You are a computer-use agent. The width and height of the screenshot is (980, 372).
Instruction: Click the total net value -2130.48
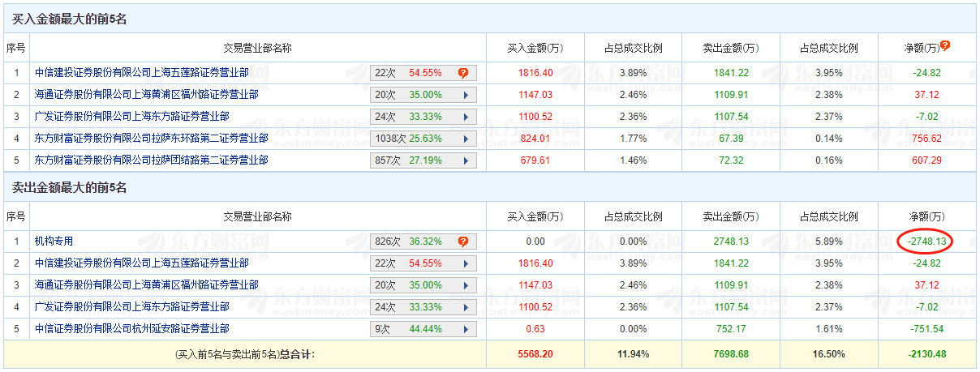(x=926, y=354)
